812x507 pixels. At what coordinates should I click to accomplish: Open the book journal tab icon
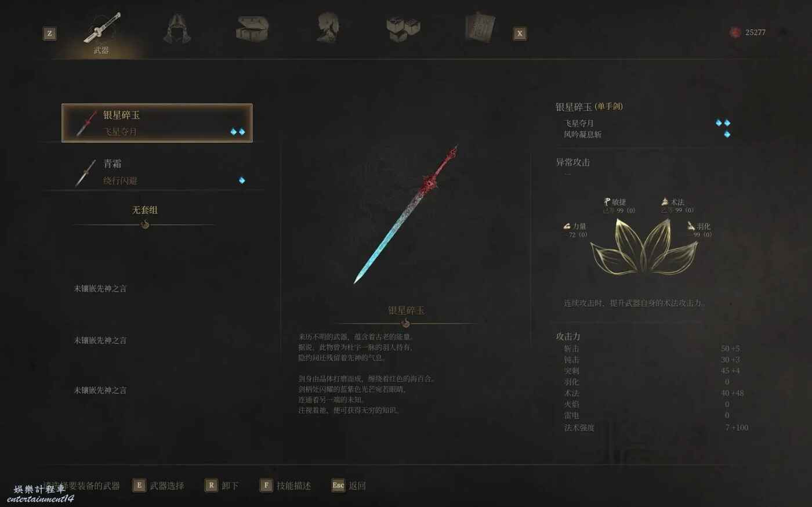[x=480, y=27]
